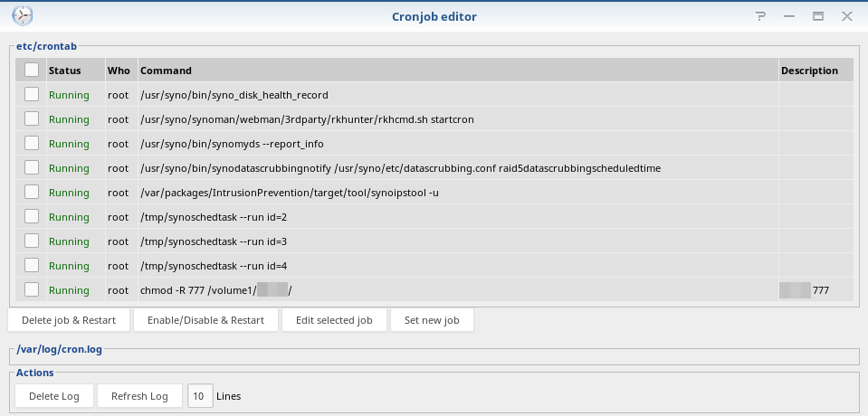Select the /usr/syno/bin/syno_disk_health_record command
Image resolution: width=868 pixels, height=416 pixels.
[x=234, y=95]
